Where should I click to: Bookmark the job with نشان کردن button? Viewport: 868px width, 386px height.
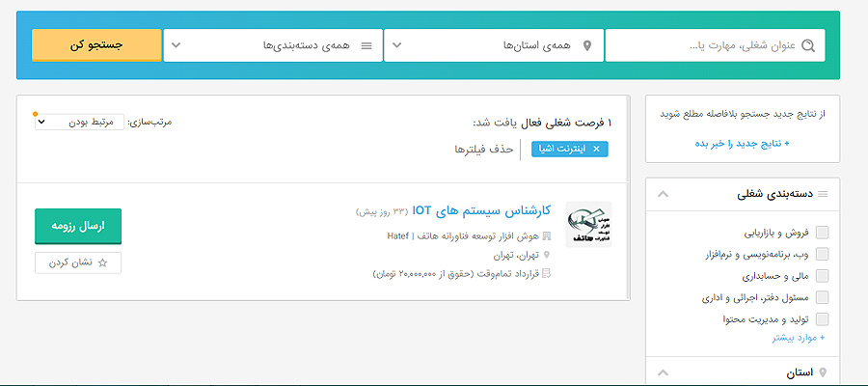(78, 263)
